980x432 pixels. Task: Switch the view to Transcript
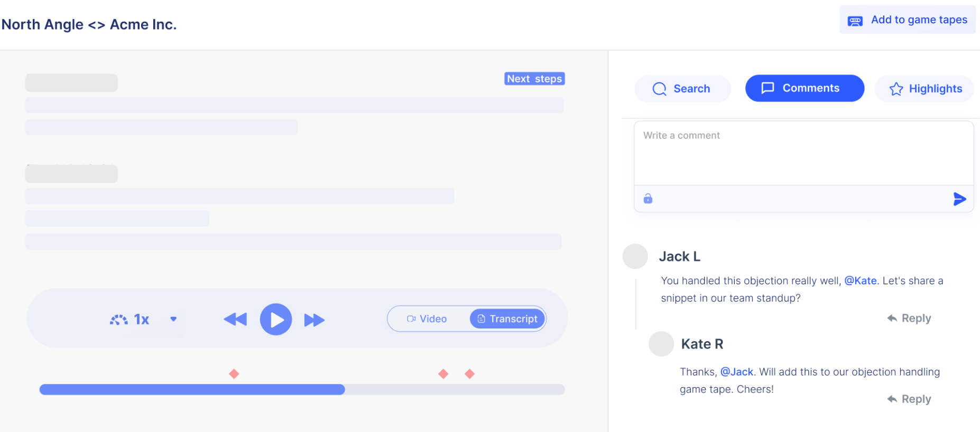click(x=507, y=319)
